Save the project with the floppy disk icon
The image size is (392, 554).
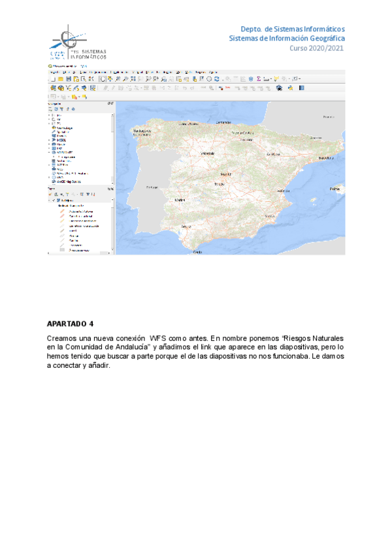[x=67, y=78]
